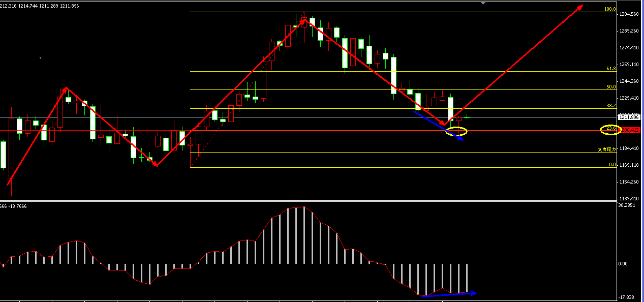Click the blue arrowhead below the candlesticks
The image size is (644, 302).
tap(461, 139)
